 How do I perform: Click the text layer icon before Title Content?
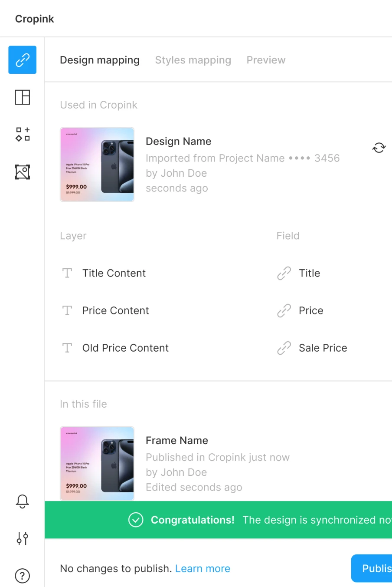tap(67, 273)
